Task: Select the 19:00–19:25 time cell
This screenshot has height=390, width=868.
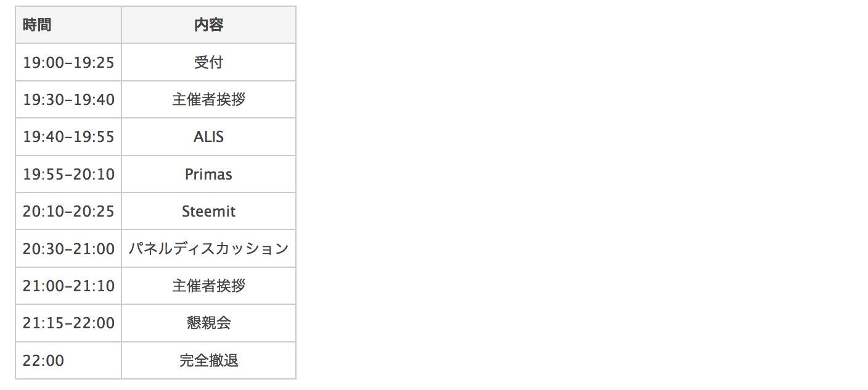Action: pos(68,62)
